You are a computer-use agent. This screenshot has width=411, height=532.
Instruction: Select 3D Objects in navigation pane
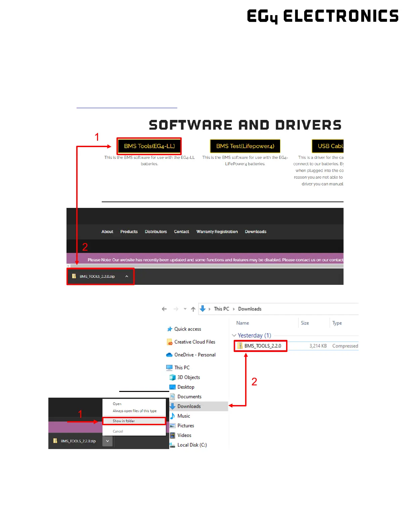pyautogui.click(x=189, y=378)
